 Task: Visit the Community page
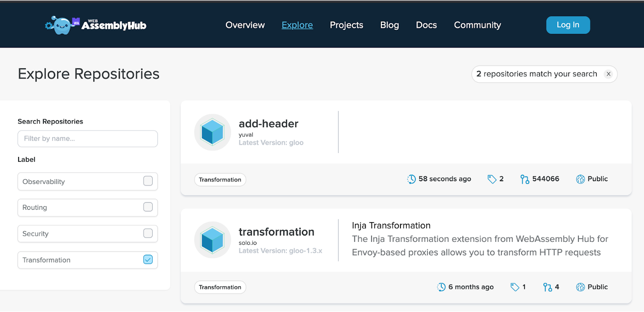[x=477, y=25]
